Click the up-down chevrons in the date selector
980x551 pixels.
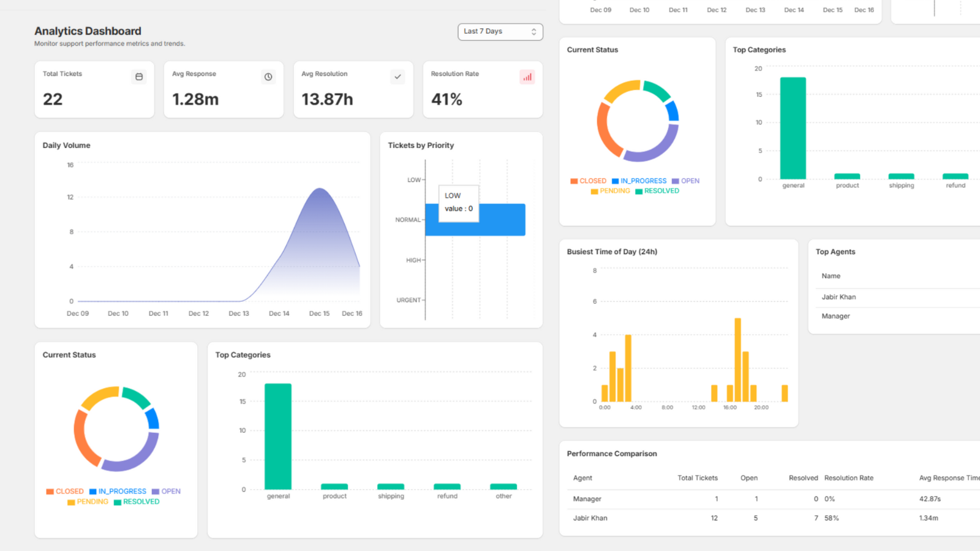[533, 31]
